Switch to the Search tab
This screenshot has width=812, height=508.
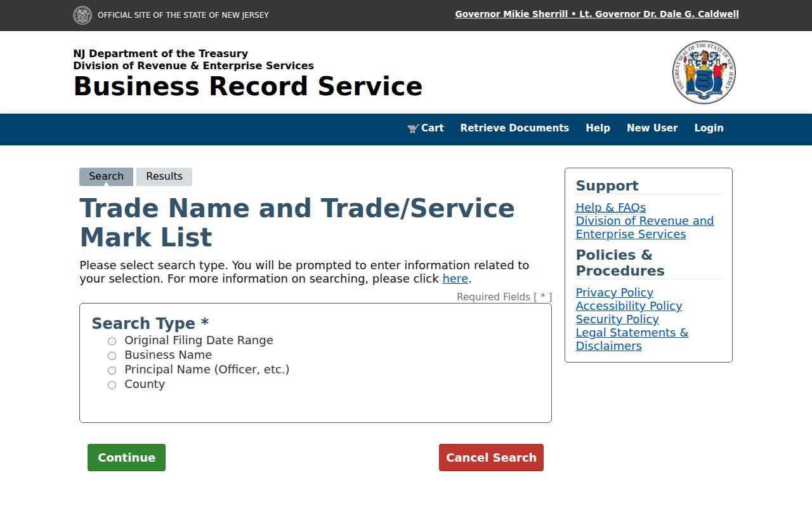point(106,177)
